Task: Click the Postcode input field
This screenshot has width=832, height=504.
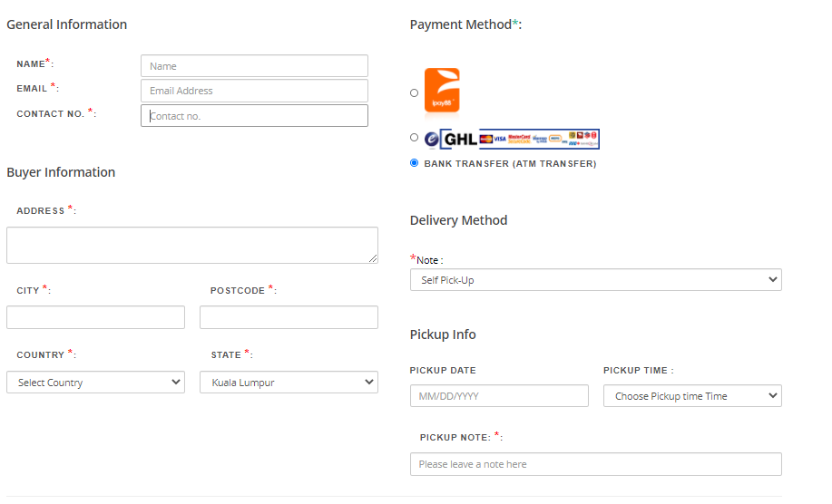Action: 289,317
